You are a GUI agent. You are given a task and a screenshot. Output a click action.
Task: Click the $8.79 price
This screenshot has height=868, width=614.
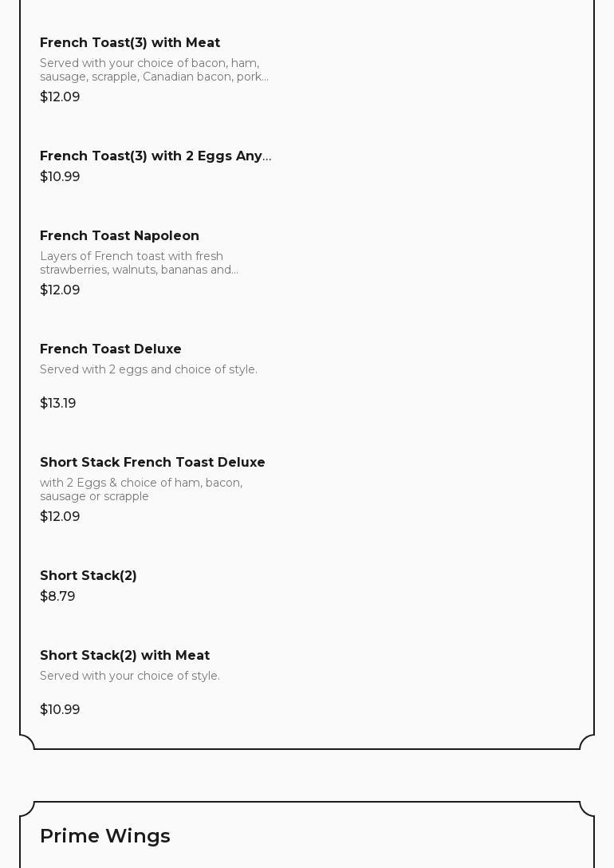tap(57, 597)
